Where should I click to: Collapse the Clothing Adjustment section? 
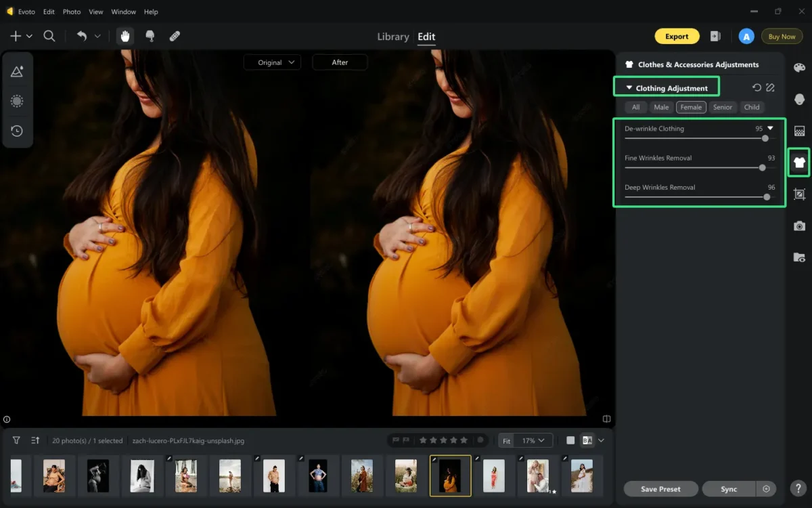click(x=629, y=88)
